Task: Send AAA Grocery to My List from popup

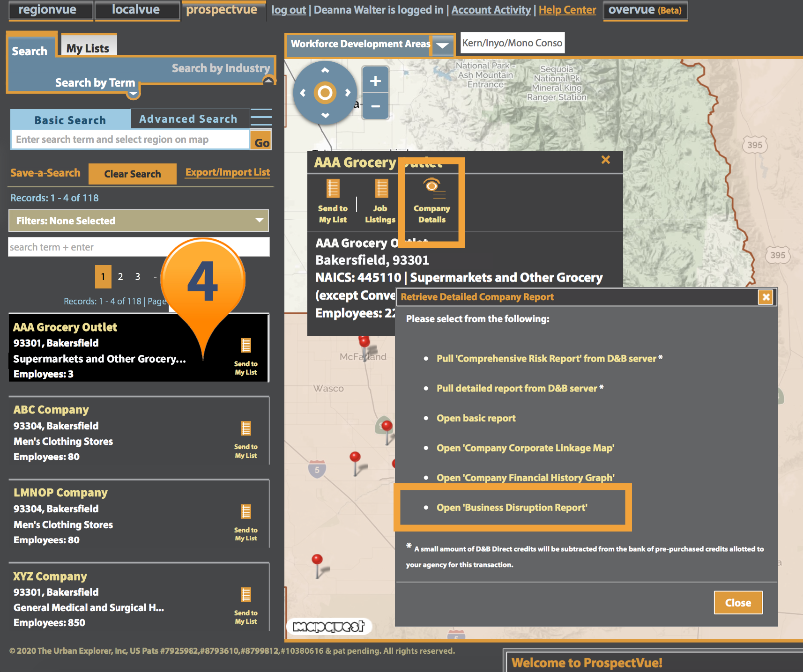Action: 333,202
